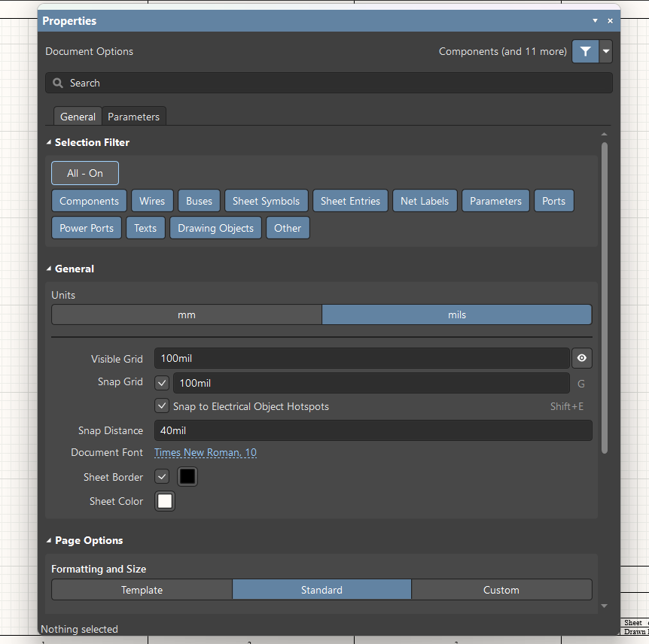Close the Properties panel

610,20
